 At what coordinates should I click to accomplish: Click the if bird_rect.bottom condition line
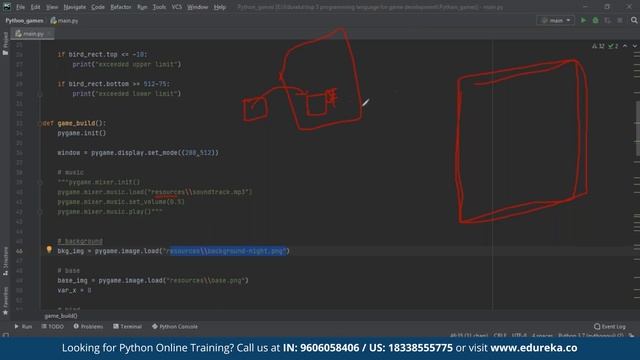113,84
